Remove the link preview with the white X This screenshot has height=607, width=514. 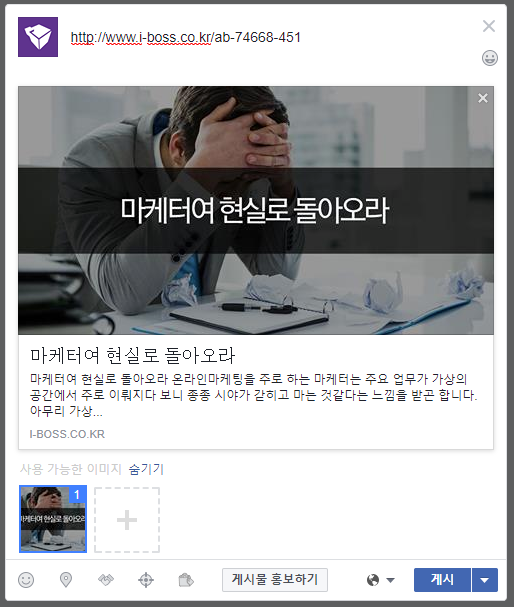pyautogui.click(x=483, y=98)
